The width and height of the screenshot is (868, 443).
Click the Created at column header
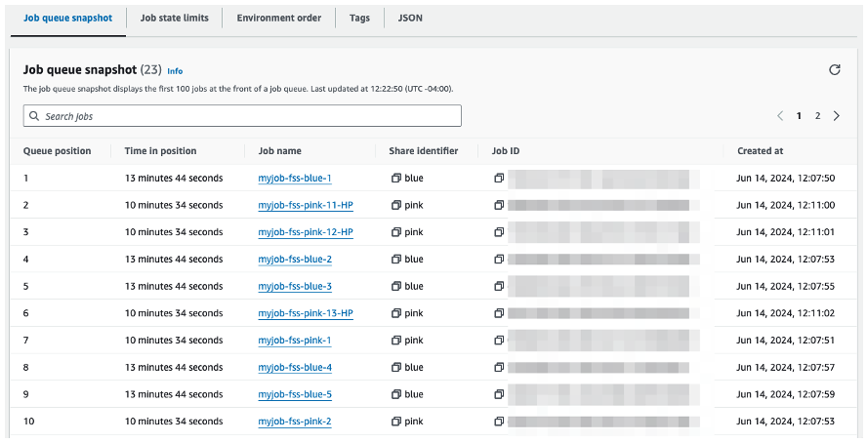point(760,151)
